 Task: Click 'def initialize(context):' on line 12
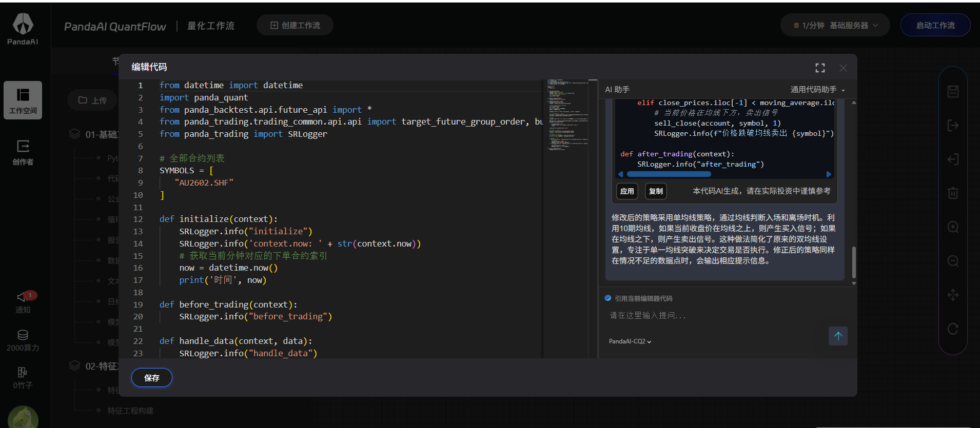pyautogui.click(x=219, y=219)
